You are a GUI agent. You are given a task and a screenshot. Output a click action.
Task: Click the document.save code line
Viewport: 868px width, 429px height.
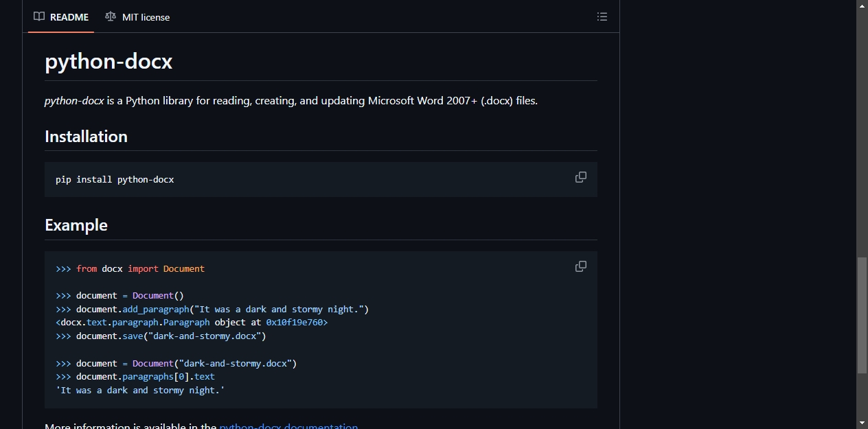coord(161,336)
